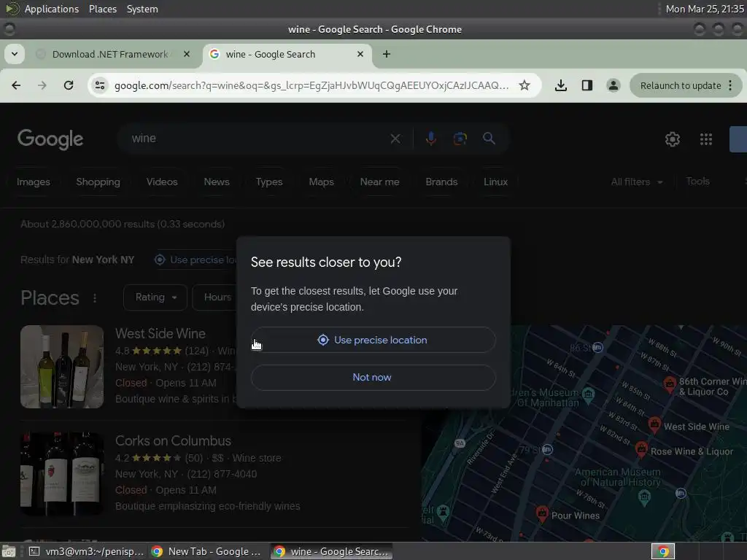Open Chrome downloads icon
The image size is (747, 560).
pyautogui.click(x=561, y=85)
